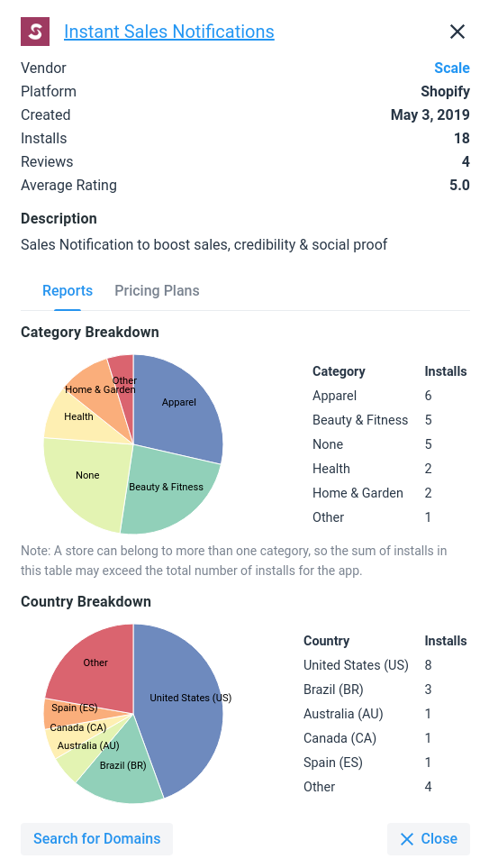Click the United States (US) row in the country table
Image resolution: width=489 pixels, height=868 pixels.
coord(385,665)
